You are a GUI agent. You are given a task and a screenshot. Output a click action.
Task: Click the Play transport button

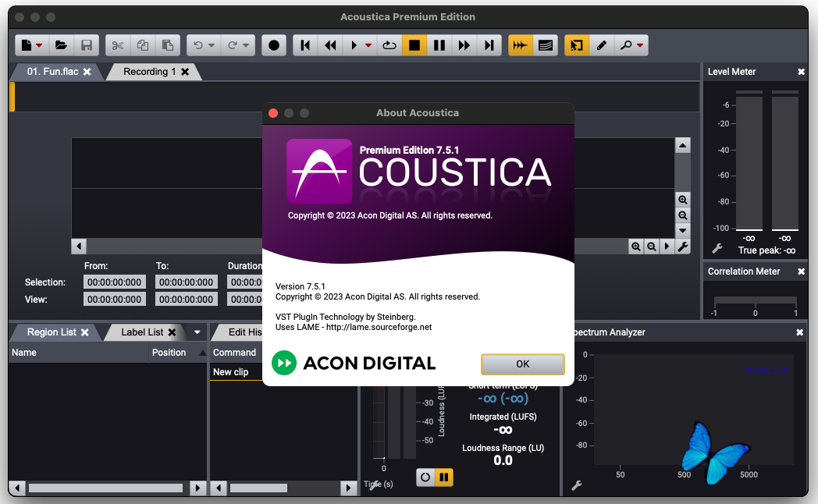(354, 45)
